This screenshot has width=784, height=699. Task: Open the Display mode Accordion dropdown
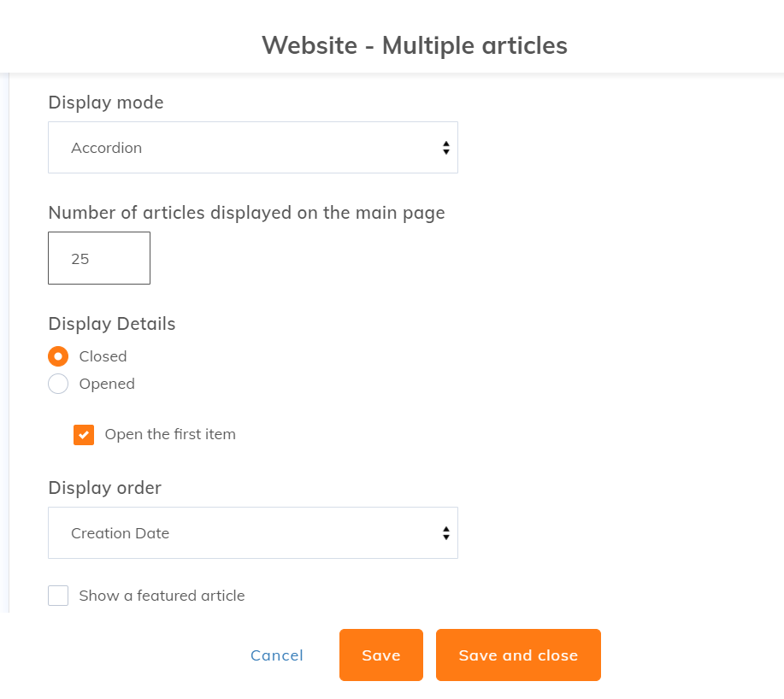tap(252, 148)
